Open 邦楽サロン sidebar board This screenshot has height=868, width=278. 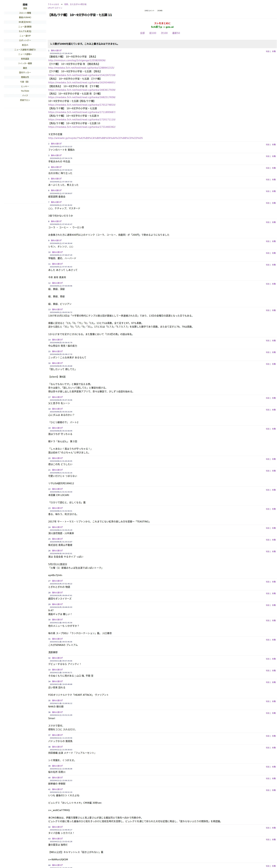[25, 100]
